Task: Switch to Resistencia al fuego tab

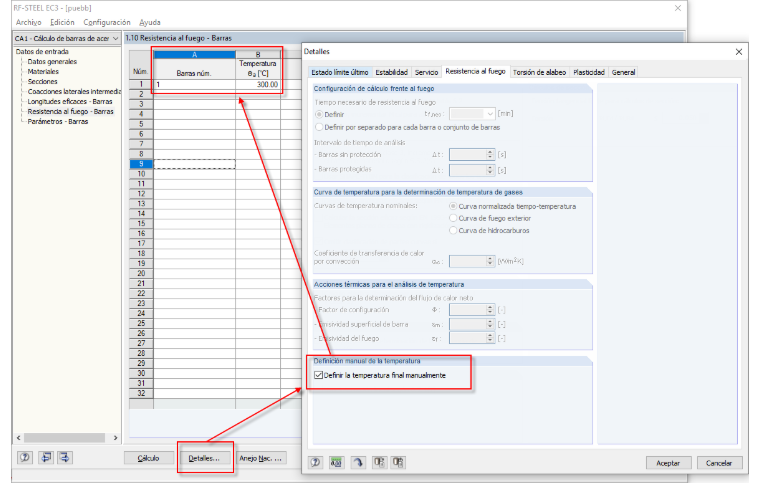Action: (475, 71)
